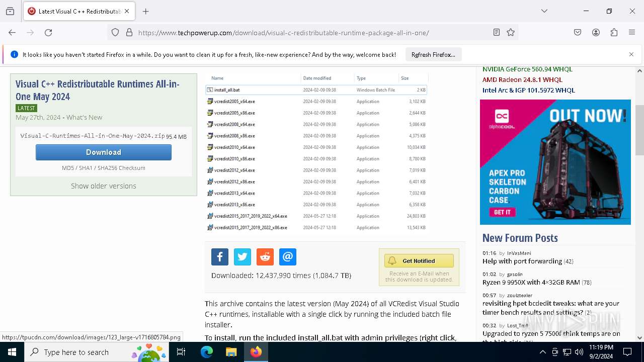Open AMD Radeon 24.8.1 WHQL link
The height and width of the screenshot is (362, 644).
[522, 79]
